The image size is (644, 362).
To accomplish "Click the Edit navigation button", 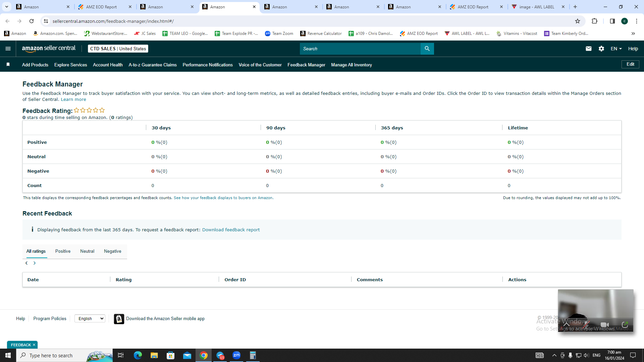I will (x=630, y=64).
